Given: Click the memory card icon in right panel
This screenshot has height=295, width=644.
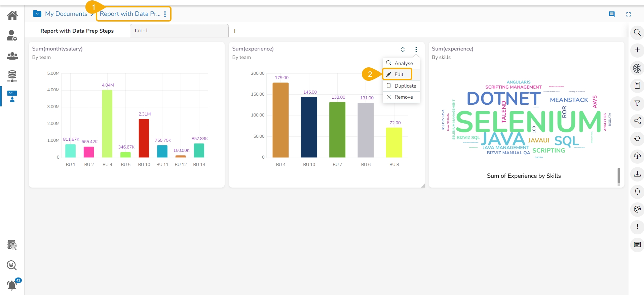Looking at the screenshot, I should click(x=637, y=86).
